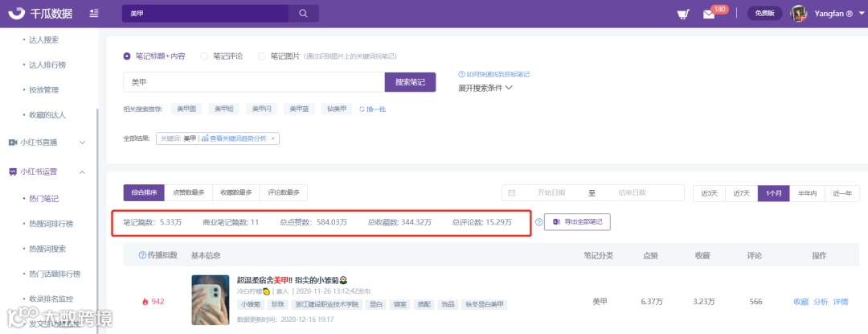Viewport: 868px width, 334px height.
Task: Click the 千瓜数据 logo
Action: coord(40,14)
